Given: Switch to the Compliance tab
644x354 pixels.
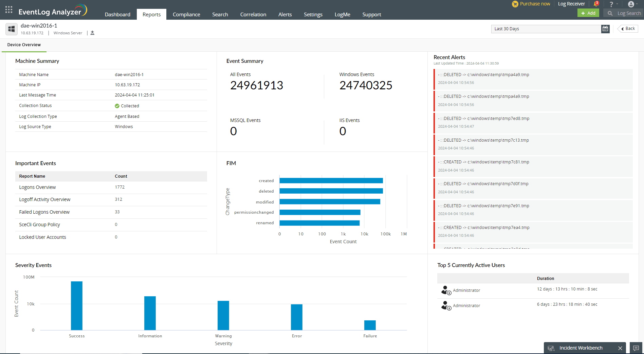Looking at the screenshot, I should point(186,14).
